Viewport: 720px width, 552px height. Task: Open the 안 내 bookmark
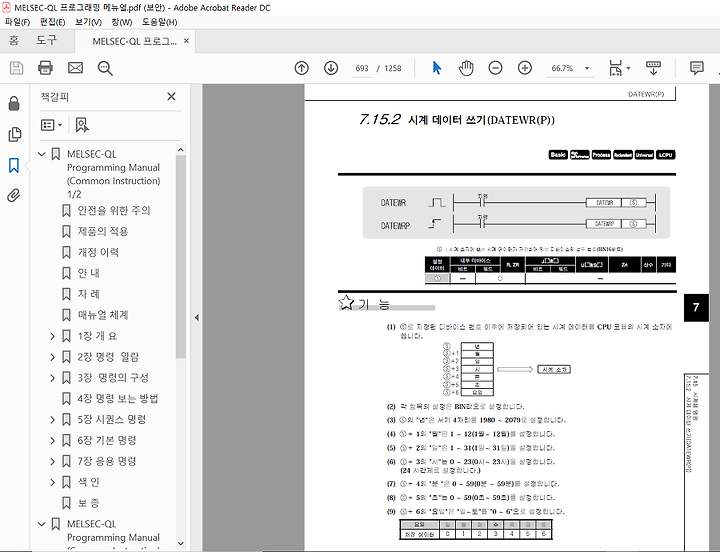[89, 273]
